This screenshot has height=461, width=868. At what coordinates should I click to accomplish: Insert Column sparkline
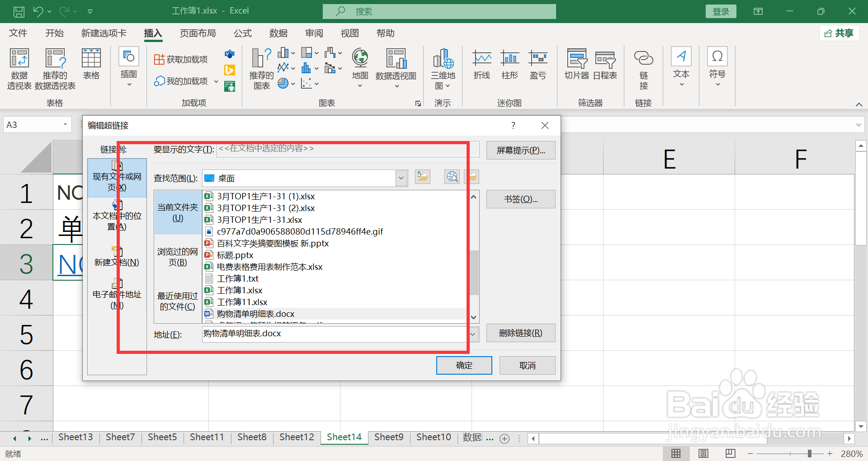pos(510,64)
